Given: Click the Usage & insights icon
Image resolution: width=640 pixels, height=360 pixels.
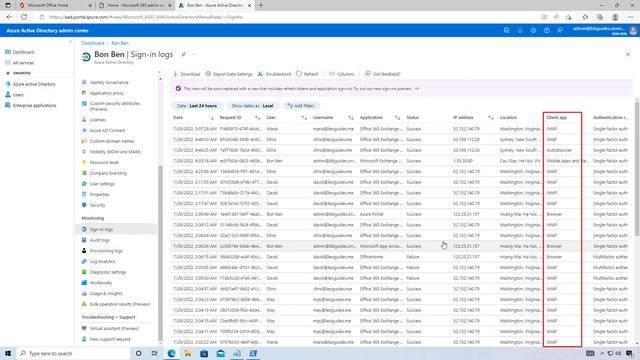Looking at the screenshot, I should pyautogui.click(x=84, y=293).
